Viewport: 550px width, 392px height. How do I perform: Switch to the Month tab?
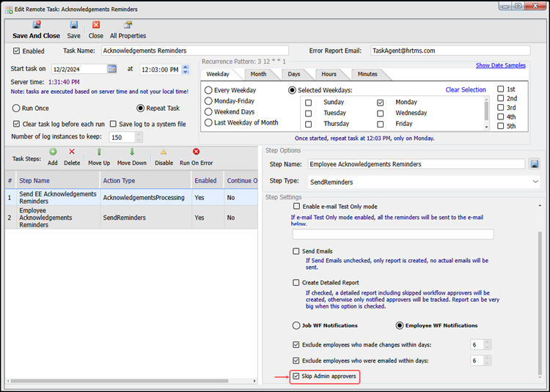[258, 74]
